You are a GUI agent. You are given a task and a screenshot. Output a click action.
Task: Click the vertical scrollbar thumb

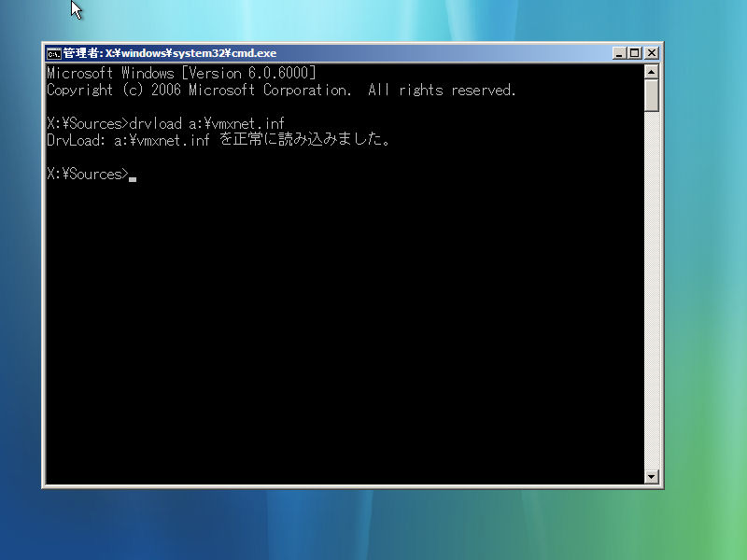(651, 96)
